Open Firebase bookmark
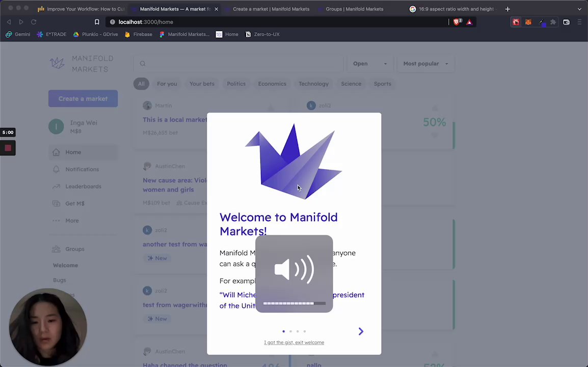This screenshot has width=588, height=367. pos(139,34)
